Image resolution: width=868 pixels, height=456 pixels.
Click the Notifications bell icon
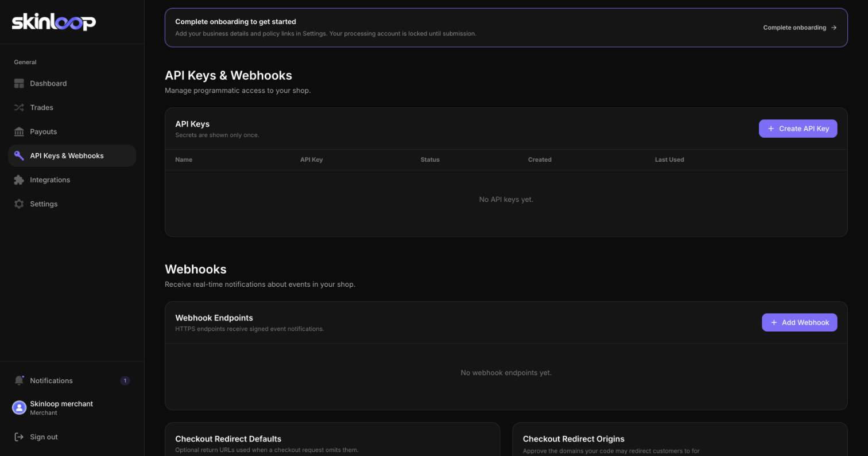pos(19,381)
